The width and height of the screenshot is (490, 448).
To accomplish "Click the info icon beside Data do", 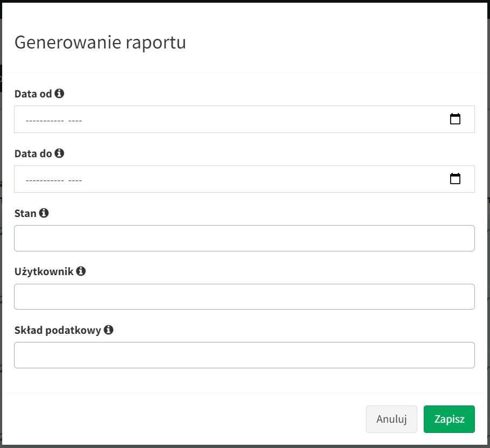I will pyautogui.click(x=59, y=153).
